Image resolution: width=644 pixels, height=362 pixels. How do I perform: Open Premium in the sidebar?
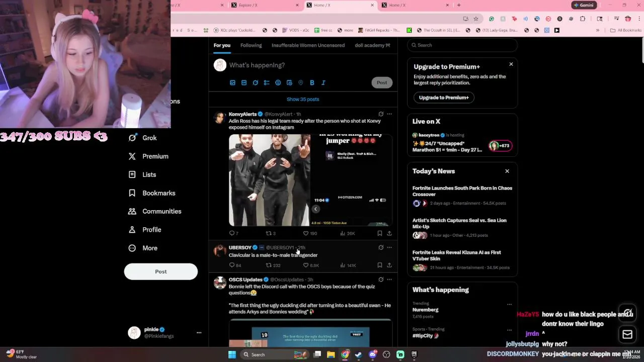148,156
